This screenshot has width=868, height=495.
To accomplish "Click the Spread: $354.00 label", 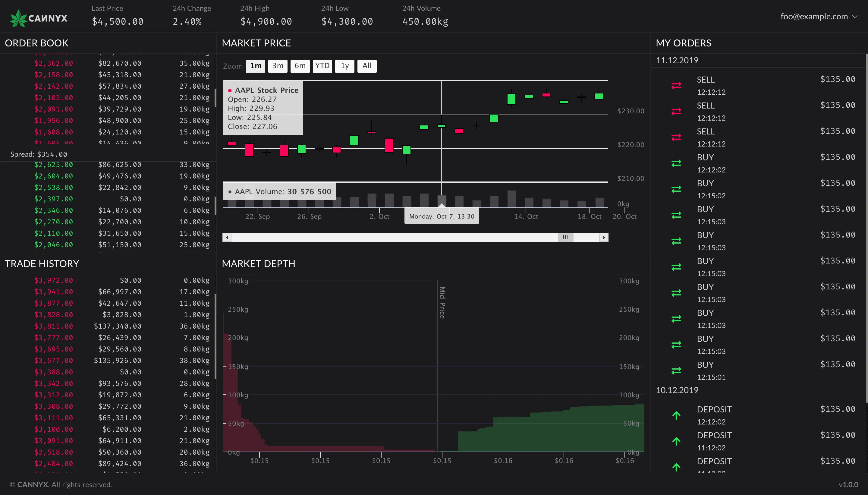I will coord(39,154).
